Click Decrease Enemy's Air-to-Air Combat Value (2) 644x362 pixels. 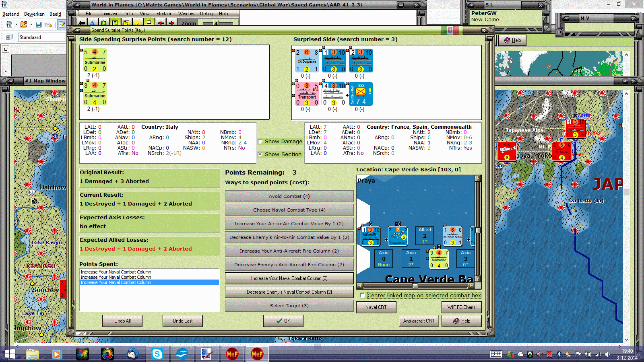(289, 237)
